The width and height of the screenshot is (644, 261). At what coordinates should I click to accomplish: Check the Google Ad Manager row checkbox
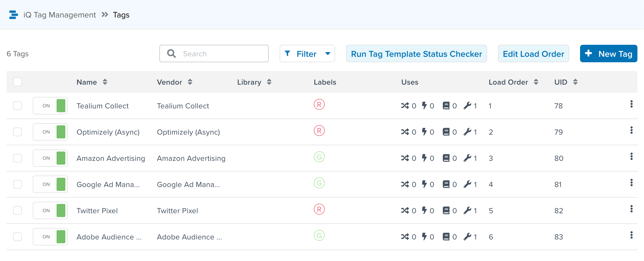[x=17, y=184]
